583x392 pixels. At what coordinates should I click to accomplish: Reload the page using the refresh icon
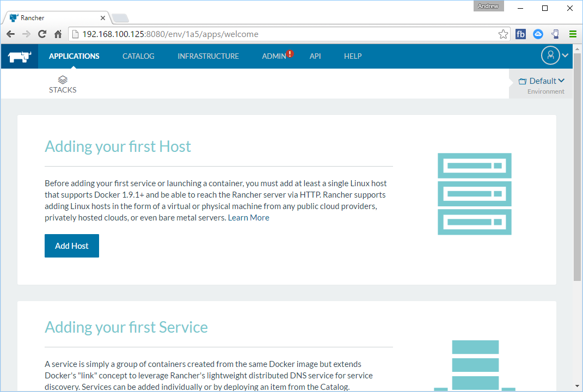42,34
